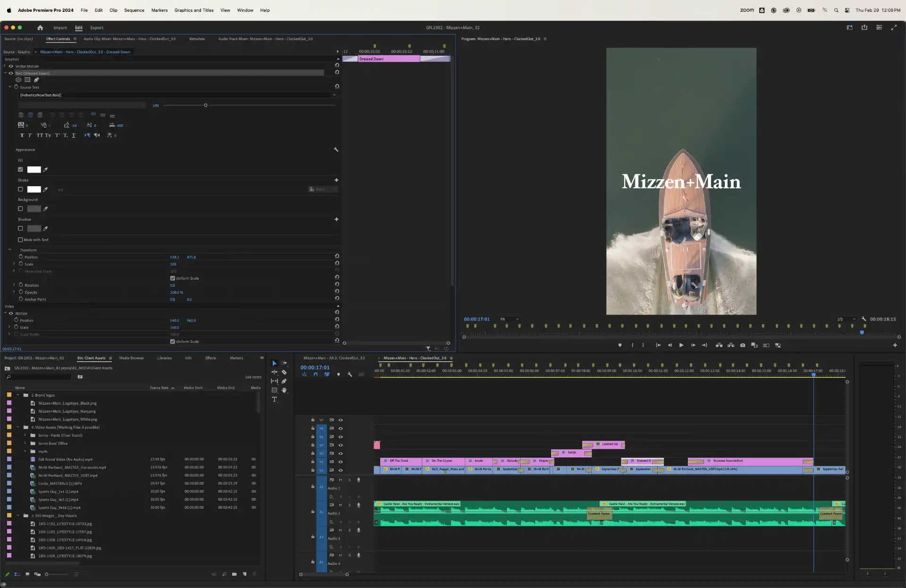Select the Type tool
906x588 pixels.
274,399
